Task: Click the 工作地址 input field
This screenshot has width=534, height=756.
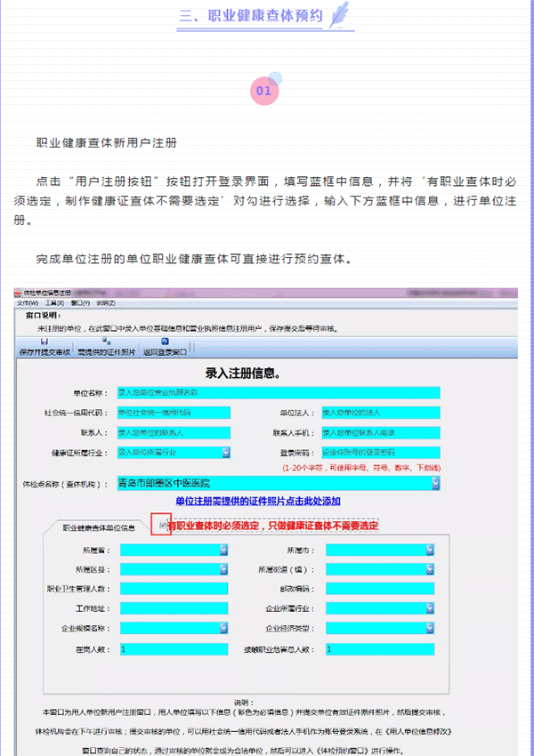Action: point(174,608)
